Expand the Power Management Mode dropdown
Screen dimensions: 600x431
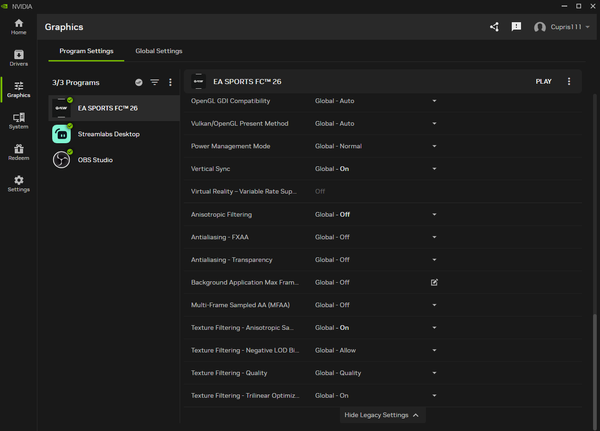434,146
